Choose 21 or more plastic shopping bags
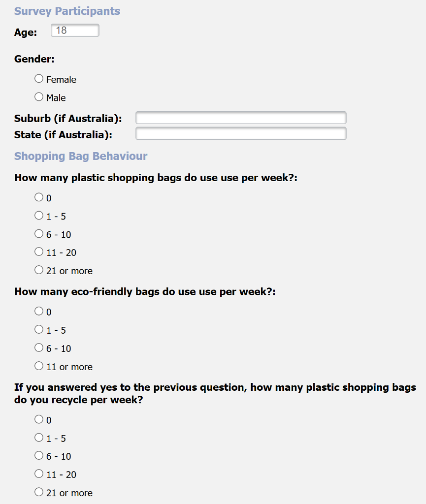 (38, 270)
